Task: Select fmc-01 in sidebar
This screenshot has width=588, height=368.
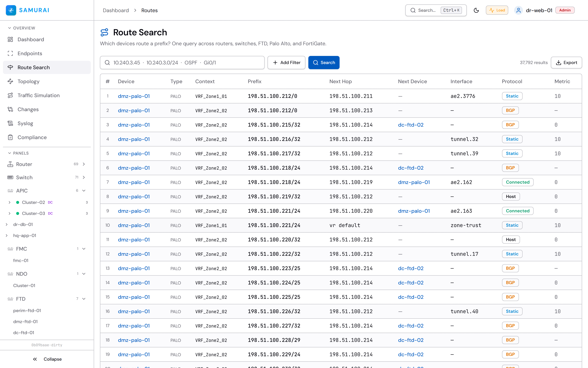Action: 21,260
